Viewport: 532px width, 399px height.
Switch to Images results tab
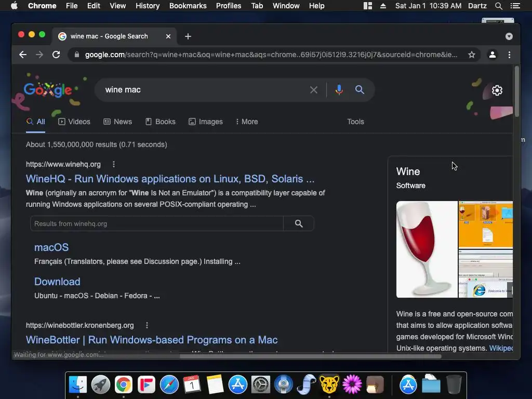(206, 122)
